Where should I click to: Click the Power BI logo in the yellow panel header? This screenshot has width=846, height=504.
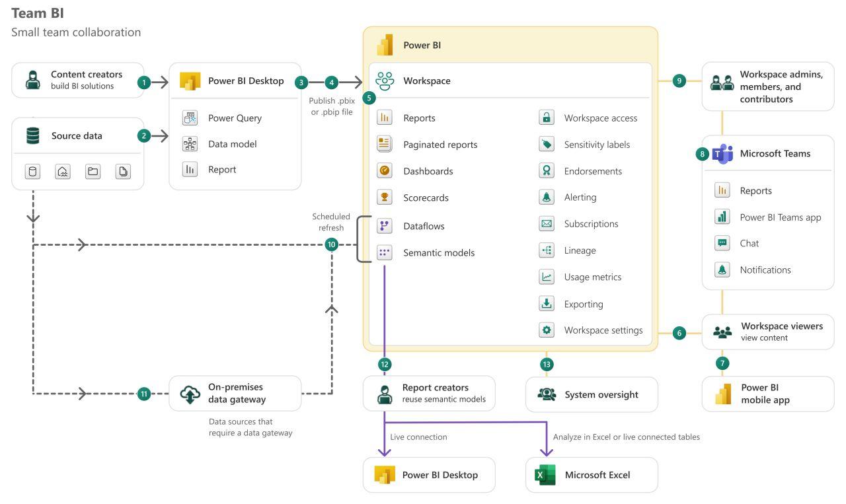tap(385, 46)
